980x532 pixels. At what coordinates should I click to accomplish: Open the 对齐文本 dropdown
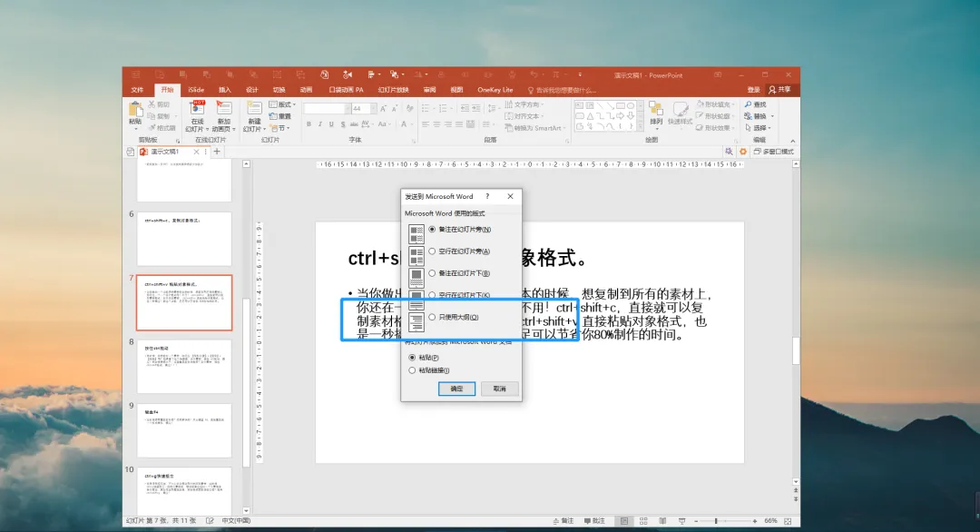pos(524,116)
